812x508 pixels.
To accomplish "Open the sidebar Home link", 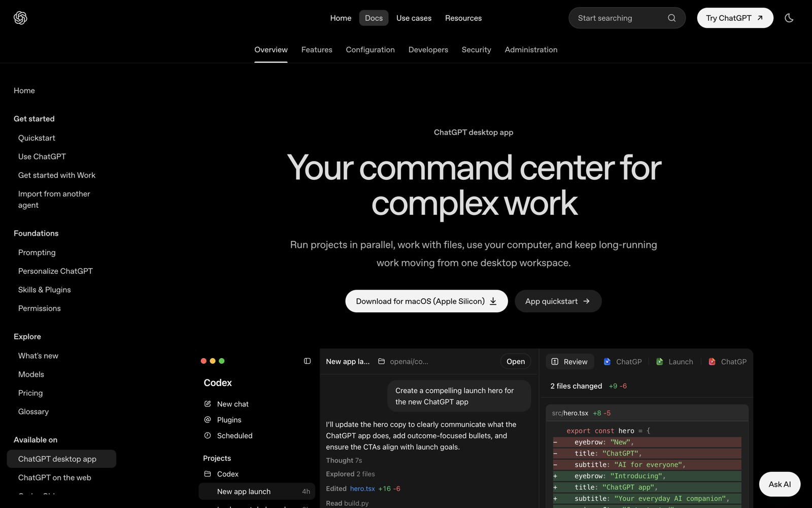I will [24, 90].
